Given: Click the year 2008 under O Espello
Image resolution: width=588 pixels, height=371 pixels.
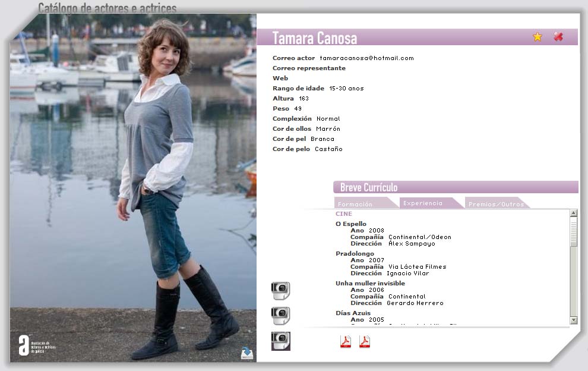Looking at the screenshot, I should coord(377,231).
